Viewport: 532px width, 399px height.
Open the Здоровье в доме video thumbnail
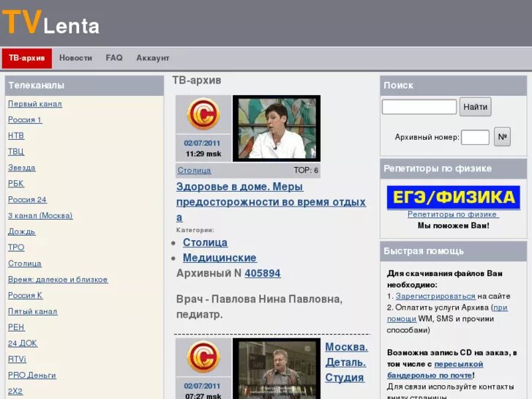[277, 128]
